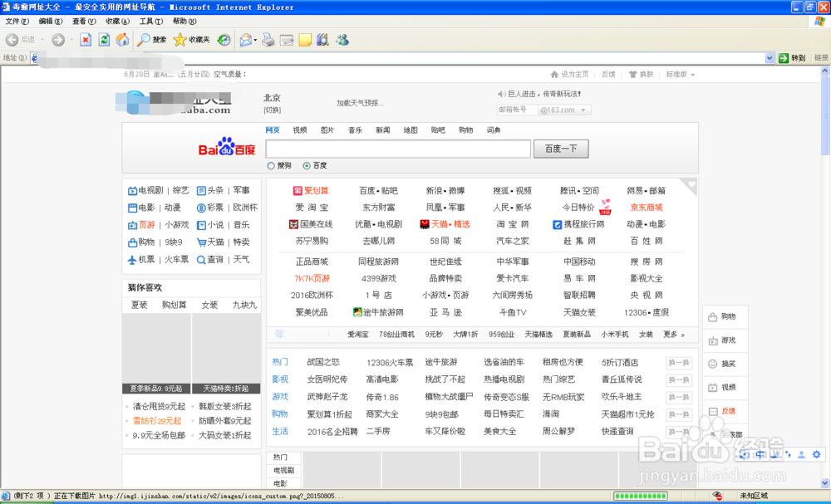Expand 更多 in the shopping strip
The height and width of the screenshot is (504, 831).
674,334
